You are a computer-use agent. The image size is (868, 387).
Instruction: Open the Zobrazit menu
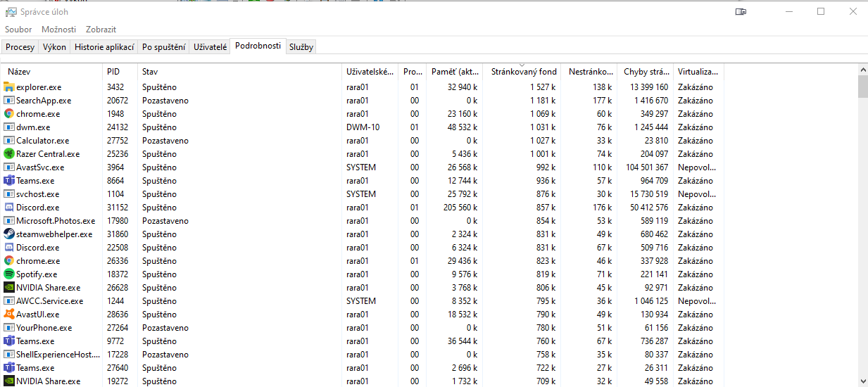click(101, 30)
